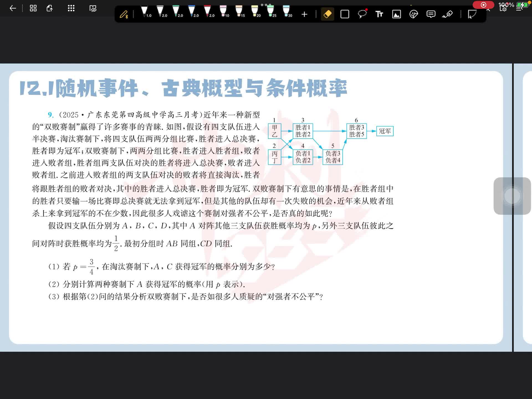
Task: Select the red 2.0 pen
Action: click(x=208, y=12)
